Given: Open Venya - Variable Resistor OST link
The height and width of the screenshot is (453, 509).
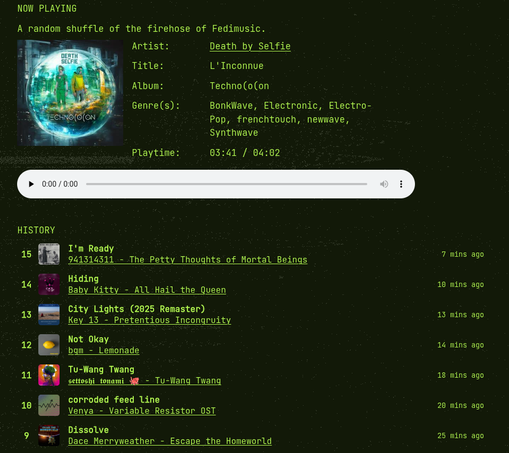Looking at the screenshot, I should coord(142,411).
